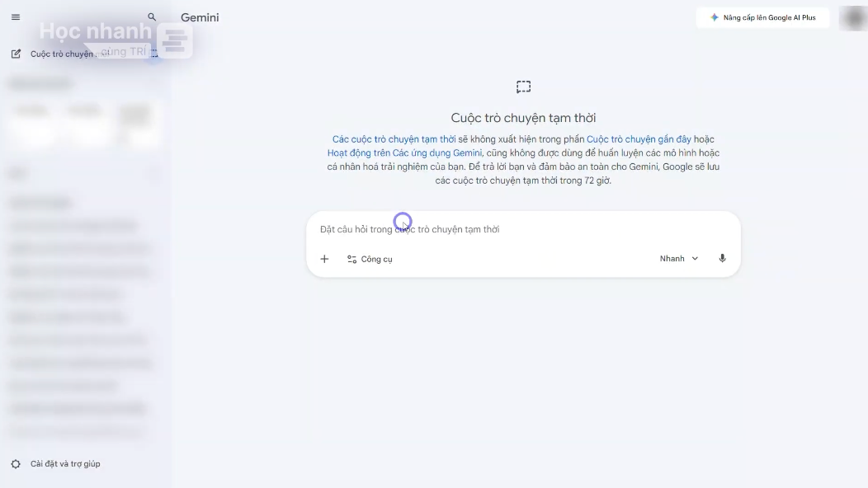The image size is (868, 488).
Task: Start a new chat with the pencil icon
Action: [16, 54]
